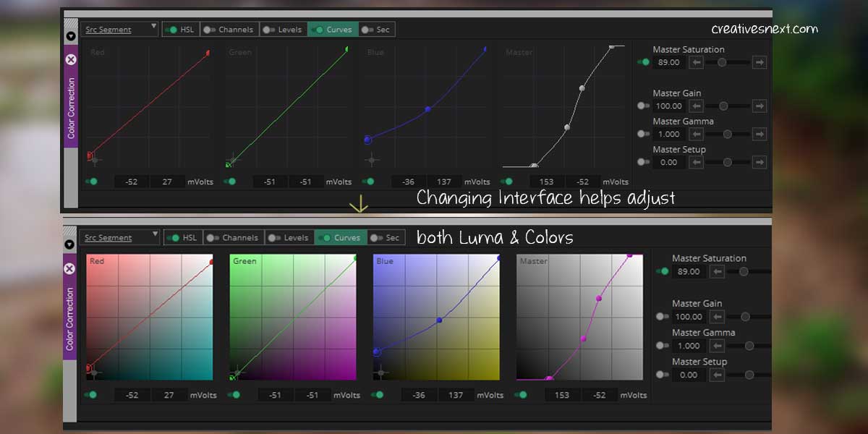Open the Channels tab in bottom panel
868x434 pixels.
(x=233, y=237)
